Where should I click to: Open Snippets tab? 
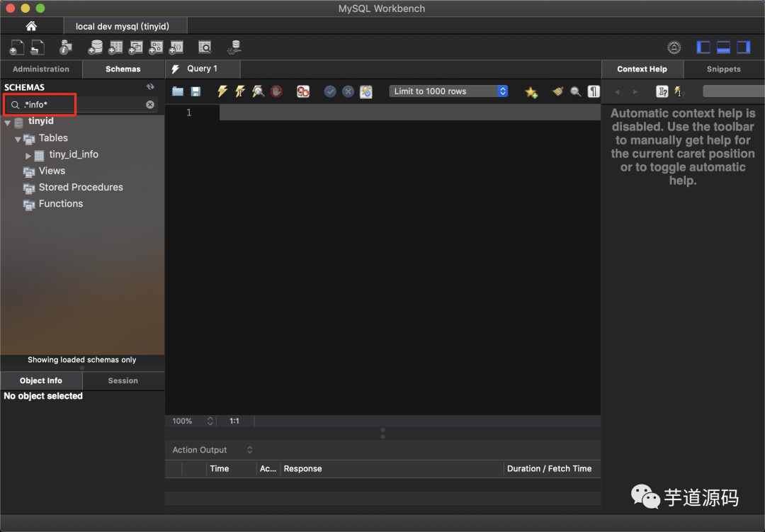tap(723, 69)
